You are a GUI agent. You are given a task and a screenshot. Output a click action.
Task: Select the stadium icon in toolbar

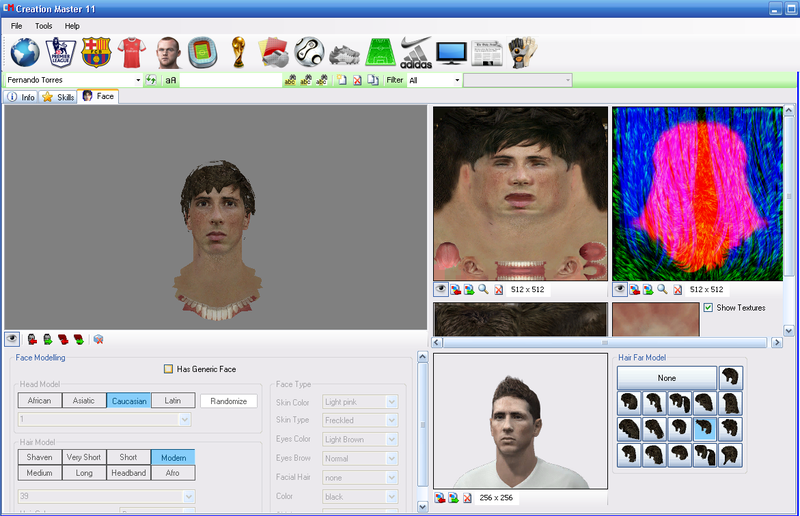(203, 51)
